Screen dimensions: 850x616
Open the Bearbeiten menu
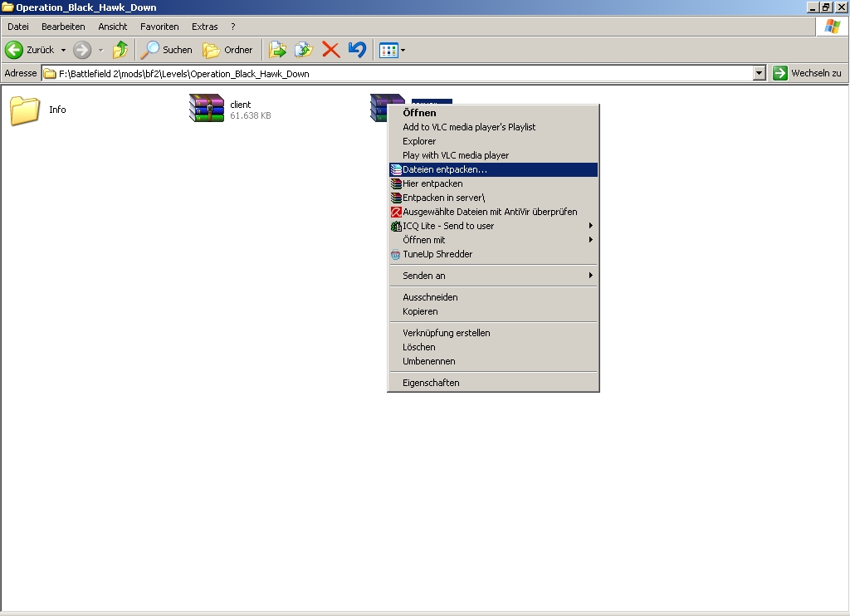[63, 27]
